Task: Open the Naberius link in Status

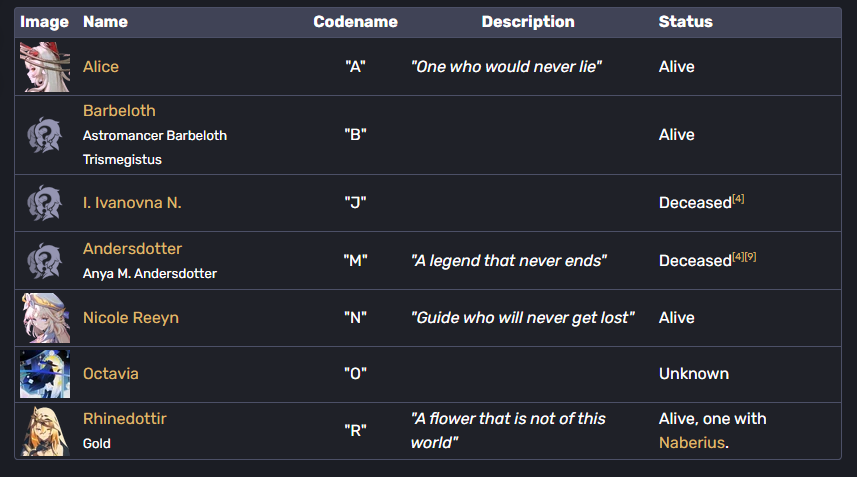Action: coord(690,442)
